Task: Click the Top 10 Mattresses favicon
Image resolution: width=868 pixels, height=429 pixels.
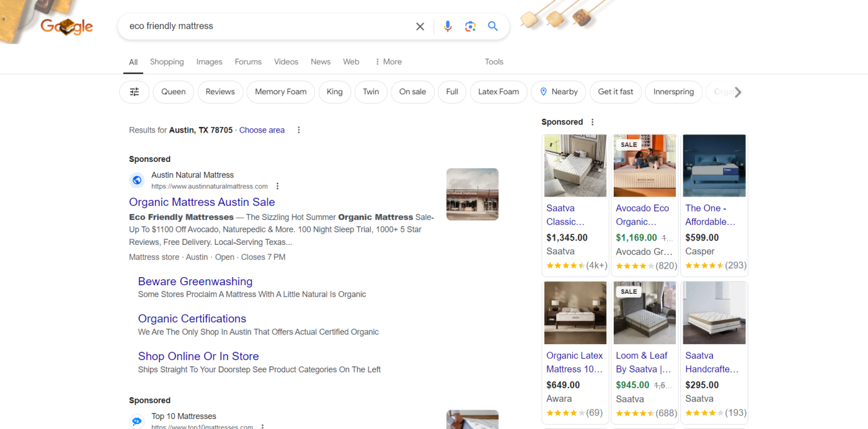Action: tap(136, 422)
